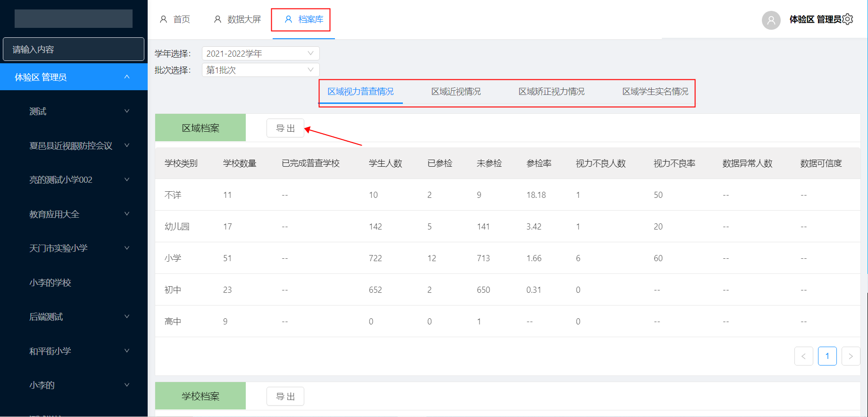
Task: Expand 和平街小学 sidebar item
Action: tap(74, 351)
